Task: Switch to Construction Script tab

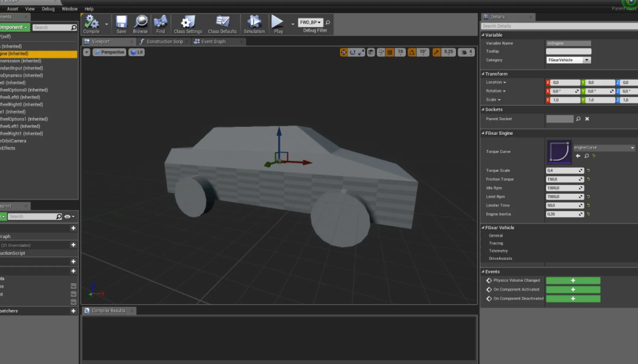Action: [x=165, y=41]
